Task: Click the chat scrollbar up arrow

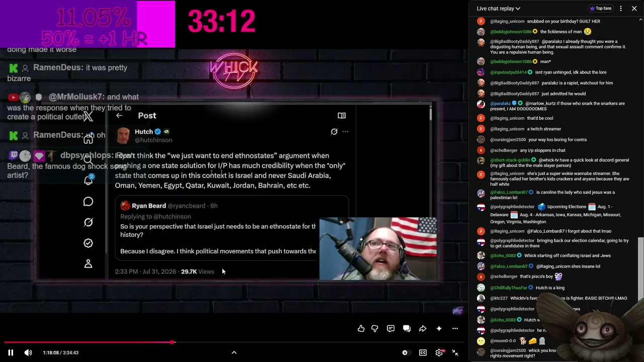Action: click(x=640, y=20)
